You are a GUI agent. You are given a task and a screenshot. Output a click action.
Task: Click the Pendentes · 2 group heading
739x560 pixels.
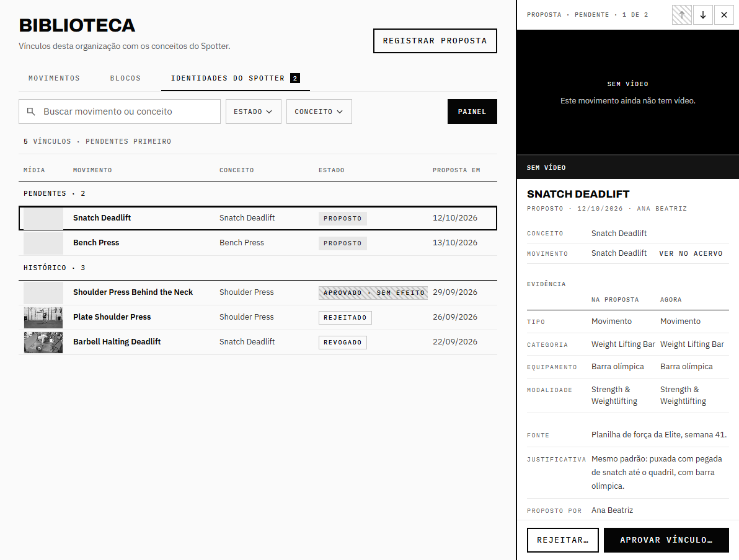[54, 193]
